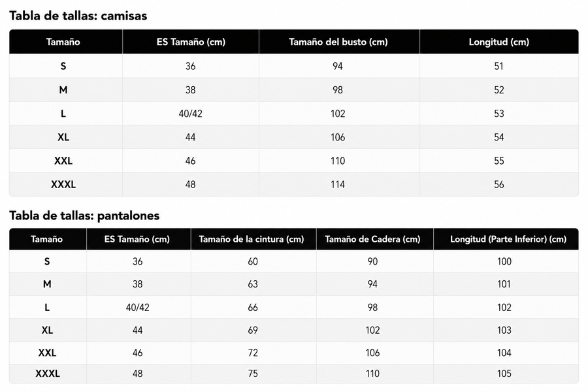Select waist value 60 in pants table
This screenshot has width=588, height=392.
click(253, 261)
